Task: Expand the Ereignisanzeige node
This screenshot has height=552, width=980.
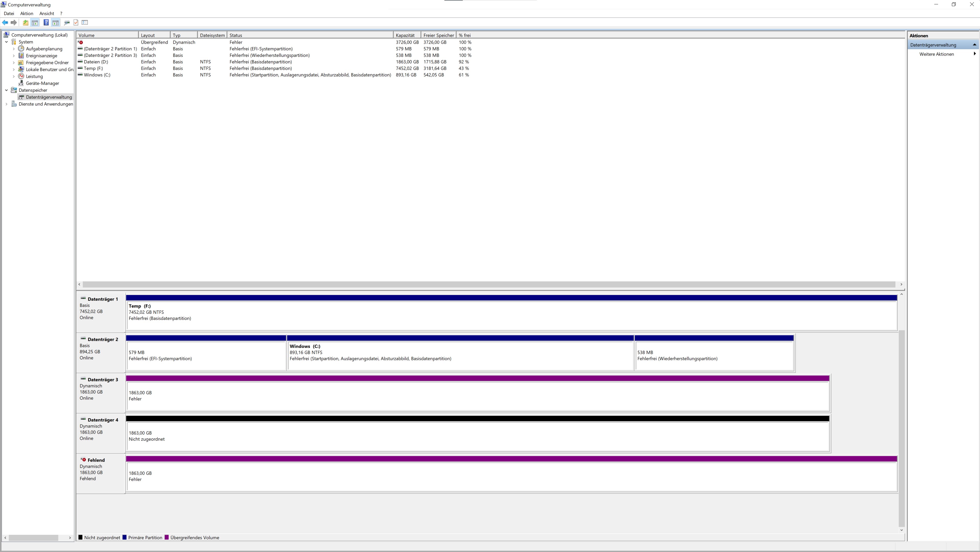Action: coord(14,55)
